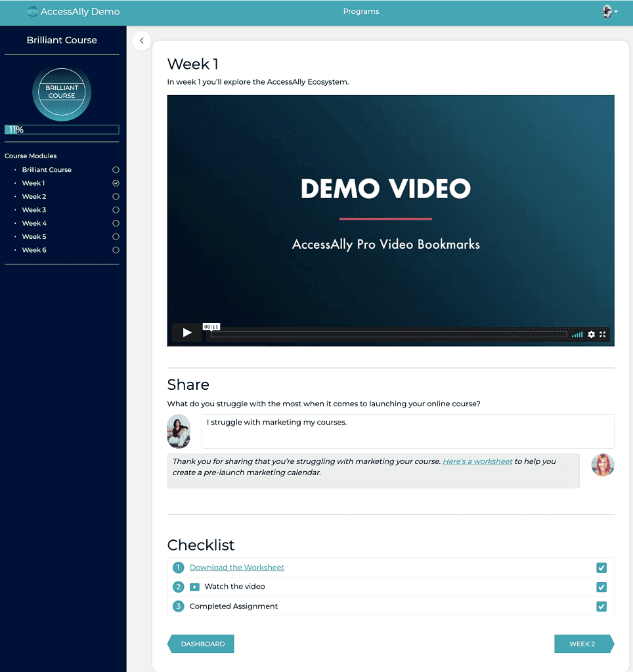Enter fullscreen on the demo video
The width and height of the screenshot is (633, 672).
click(603, 334)
